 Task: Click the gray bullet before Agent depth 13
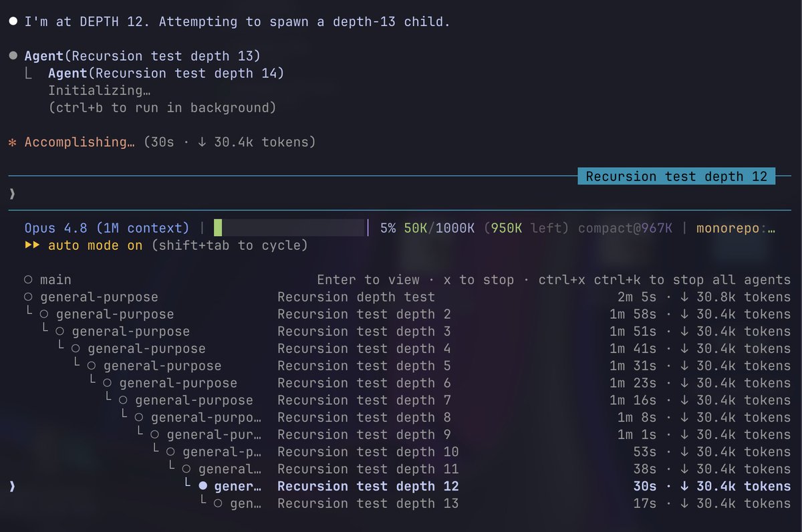point(12,56)
